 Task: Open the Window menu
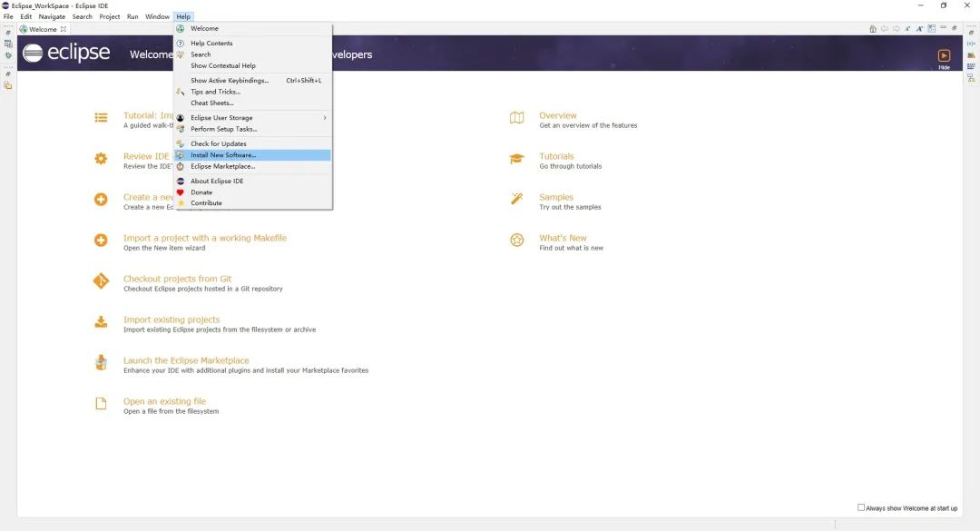pos(158,17)
